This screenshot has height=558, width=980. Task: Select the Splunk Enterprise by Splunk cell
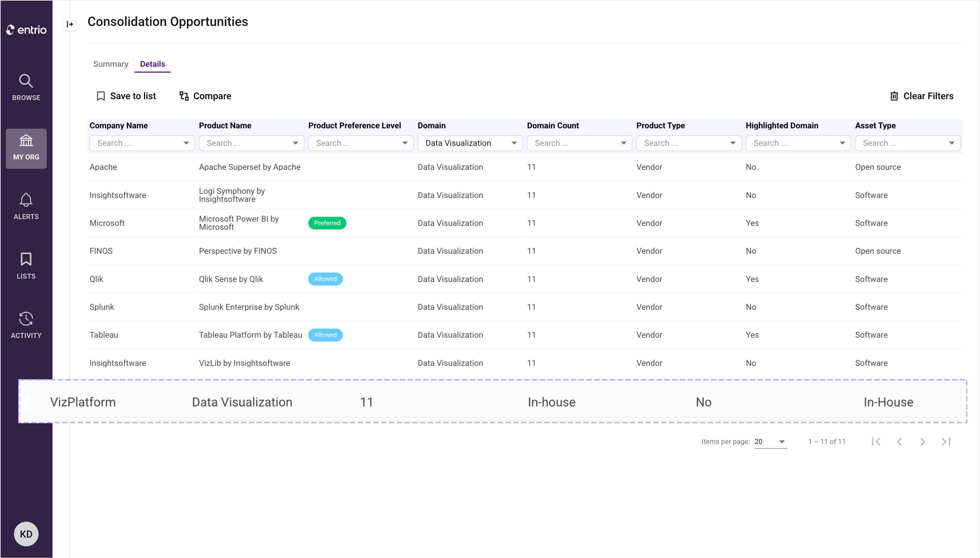tap(249, 307)
